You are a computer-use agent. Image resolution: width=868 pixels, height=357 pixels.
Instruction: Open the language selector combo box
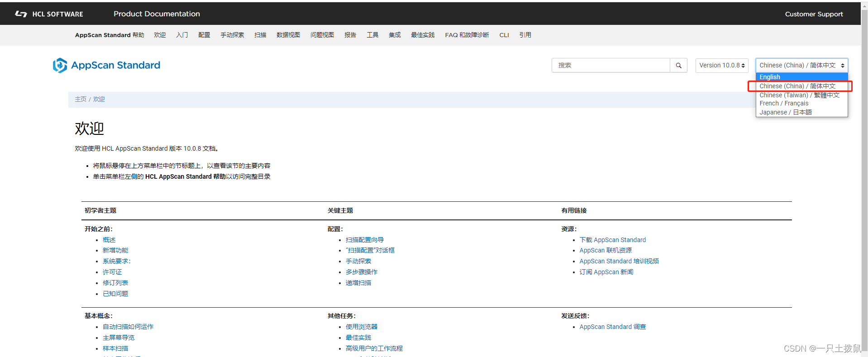[x=801, y=65]
